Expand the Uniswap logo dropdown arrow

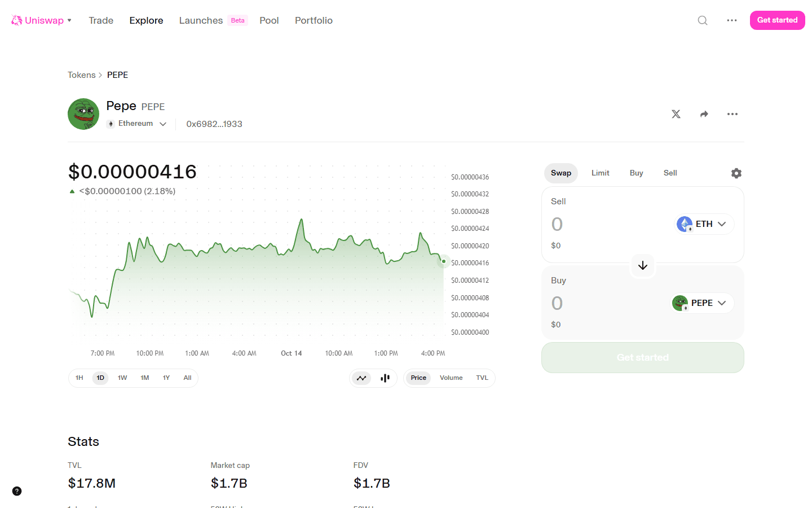(x=69, y=20)
